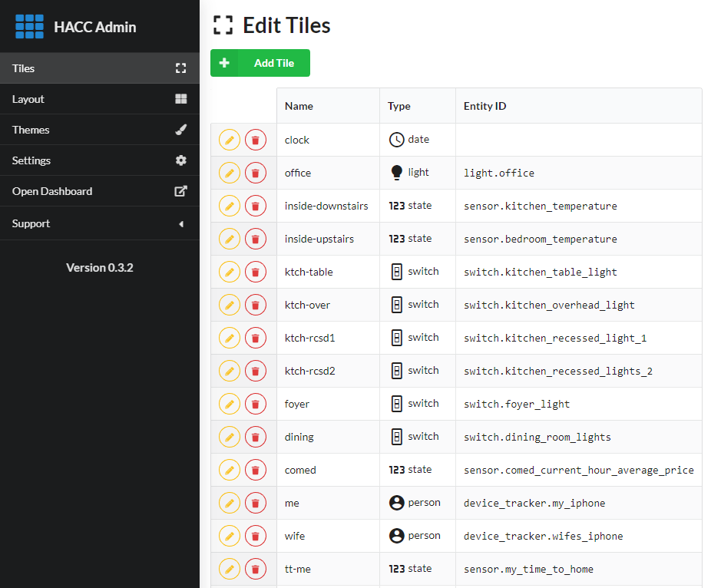Screen dimensions: 721x588
Task: Click the pencil icon for foyer tile
Action: click(x=230, y=404)
